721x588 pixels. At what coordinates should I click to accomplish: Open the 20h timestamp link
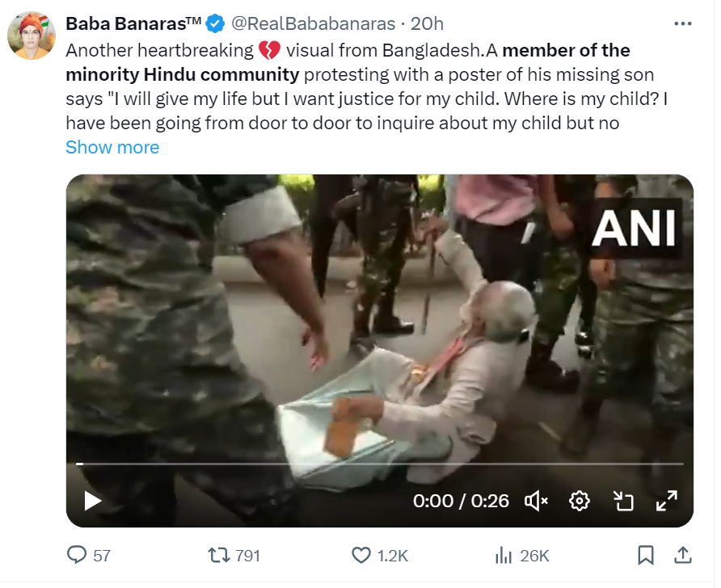pos(427,23)
